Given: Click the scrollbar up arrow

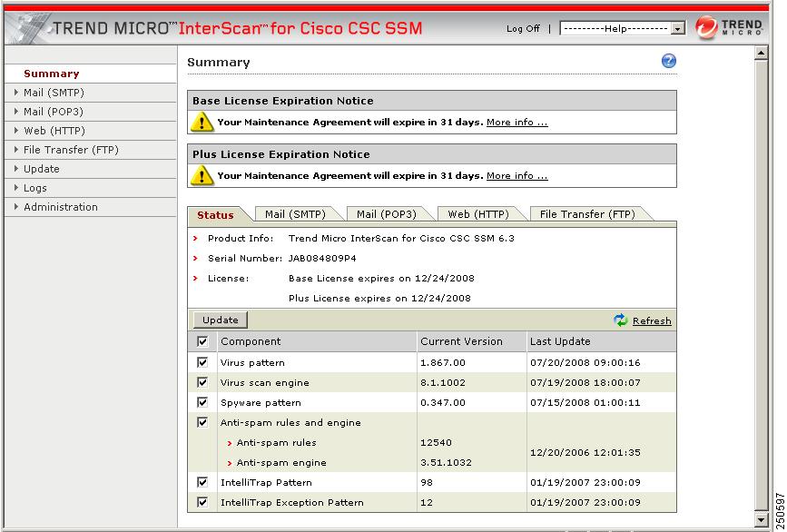Looking at the screenshot, I should [761, 53].
